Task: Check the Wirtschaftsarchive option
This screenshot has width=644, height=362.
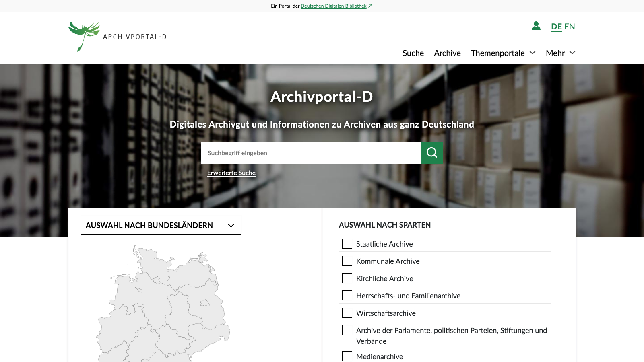Action: [x=347, y=313]
